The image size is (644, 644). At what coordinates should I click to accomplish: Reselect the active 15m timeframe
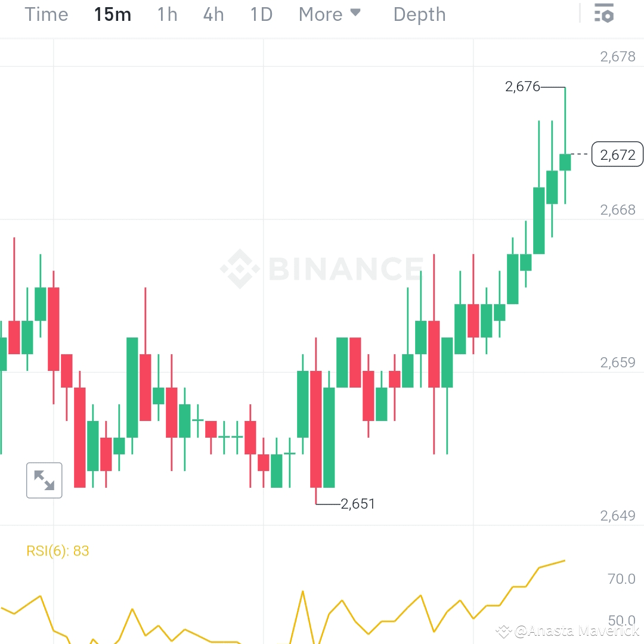pos(112,14)
